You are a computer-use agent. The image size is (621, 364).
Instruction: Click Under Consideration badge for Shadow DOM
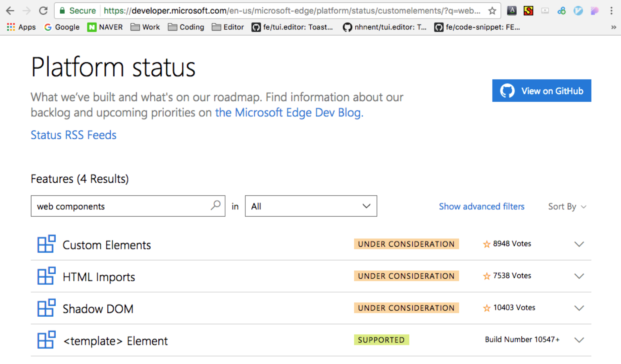coord(406,308)
